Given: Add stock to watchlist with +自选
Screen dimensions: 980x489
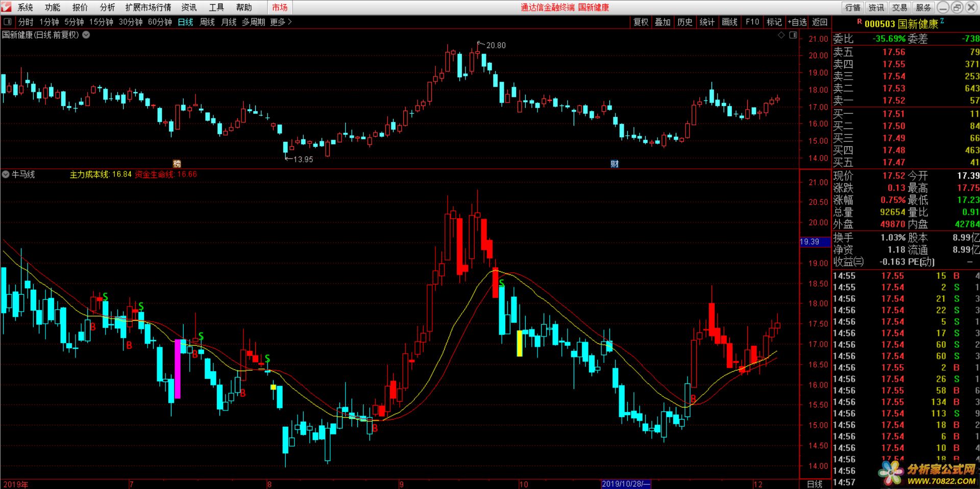Looking at the screenshot, I should coord(797,22).
